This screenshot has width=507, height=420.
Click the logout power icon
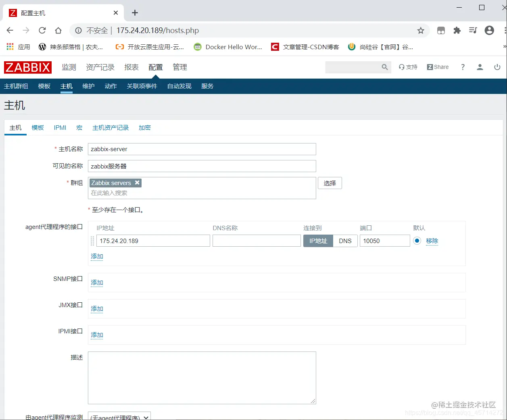(x=497, y=67)
